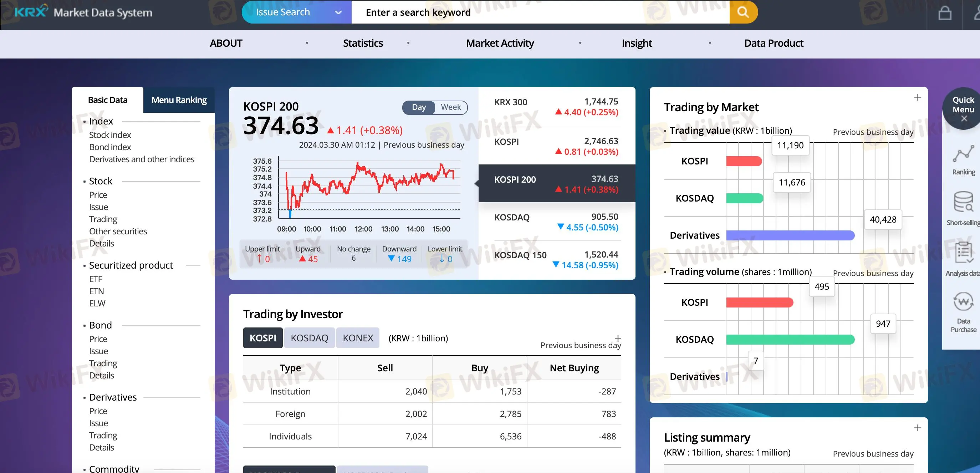Switch to Menu Ranking tab
The height and width of the screenshot is (473, 980).
click(179, 100)
